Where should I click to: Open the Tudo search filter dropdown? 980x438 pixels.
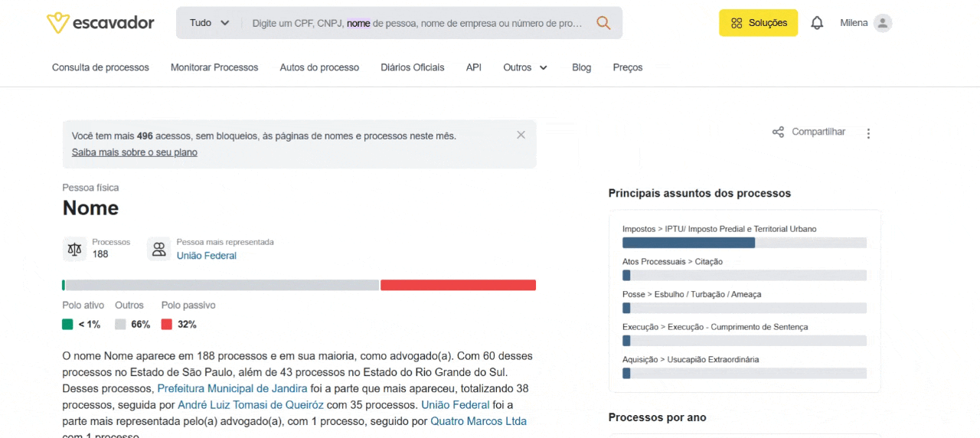pos(210,23)
